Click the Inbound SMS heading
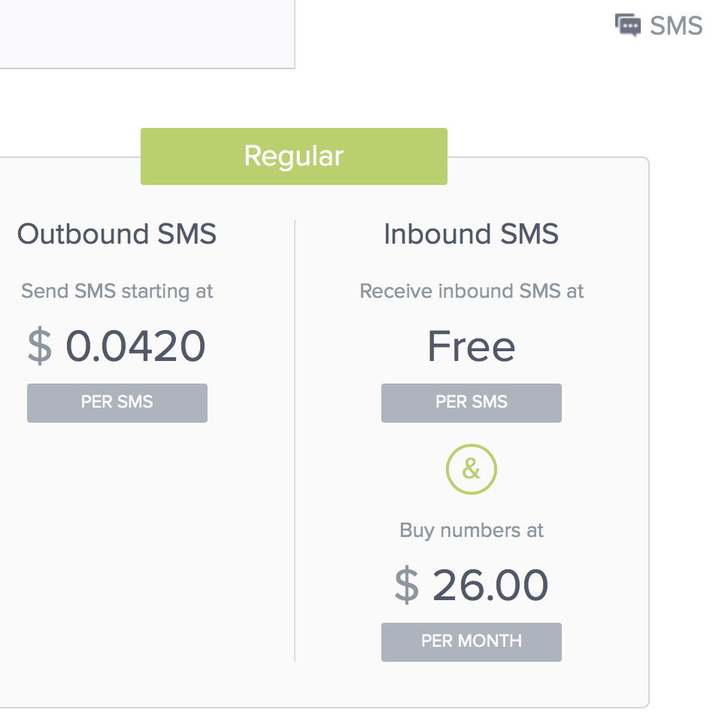This screenshot has height=728, width=725. [x=471, y=234]
